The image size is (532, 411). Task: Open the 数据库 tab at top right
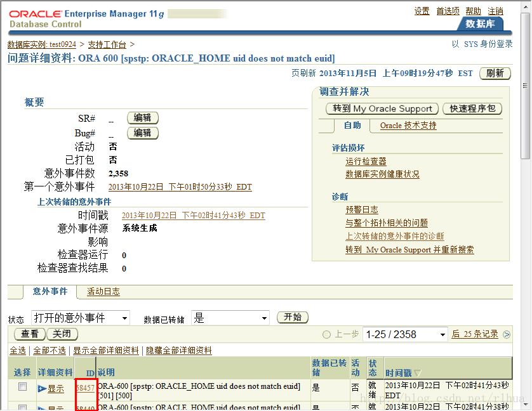pos(480,23)
